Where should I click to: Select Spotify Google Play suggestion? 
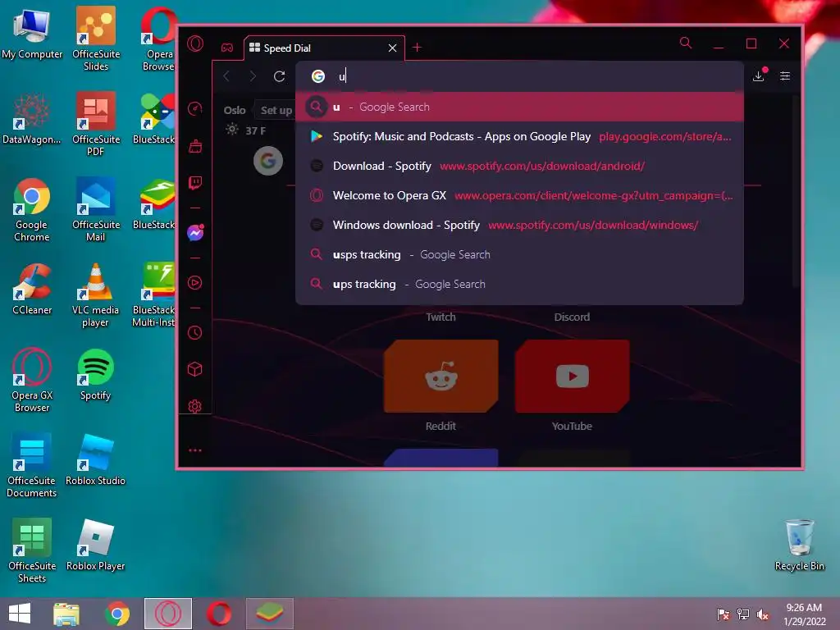pyautogui.click(x=519, y=136)
